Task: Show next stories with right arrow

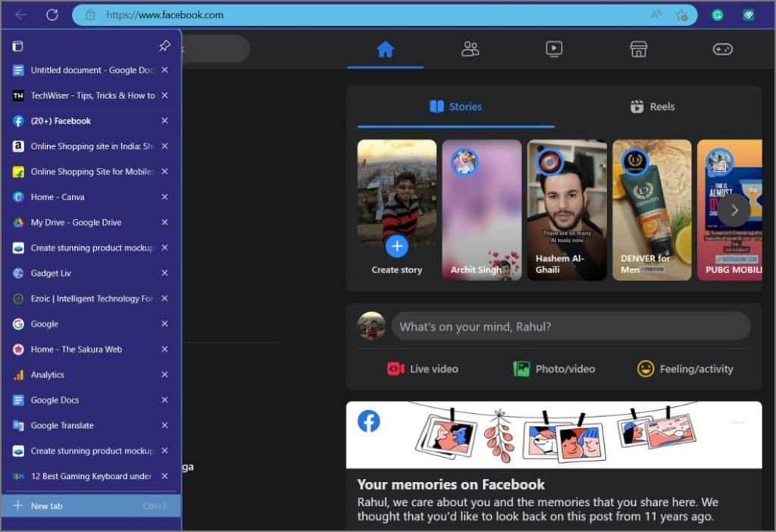Action: [734, 210]
